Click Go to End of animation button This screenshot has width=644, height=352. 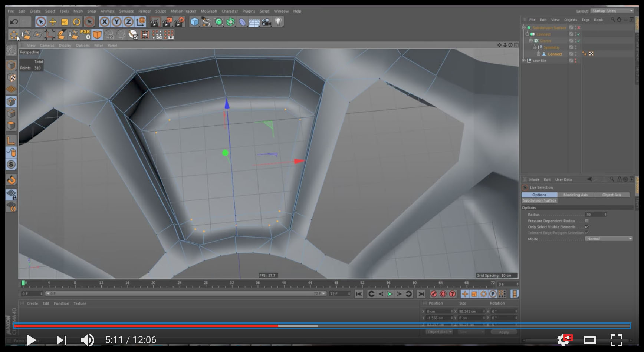tap(421, 294)
